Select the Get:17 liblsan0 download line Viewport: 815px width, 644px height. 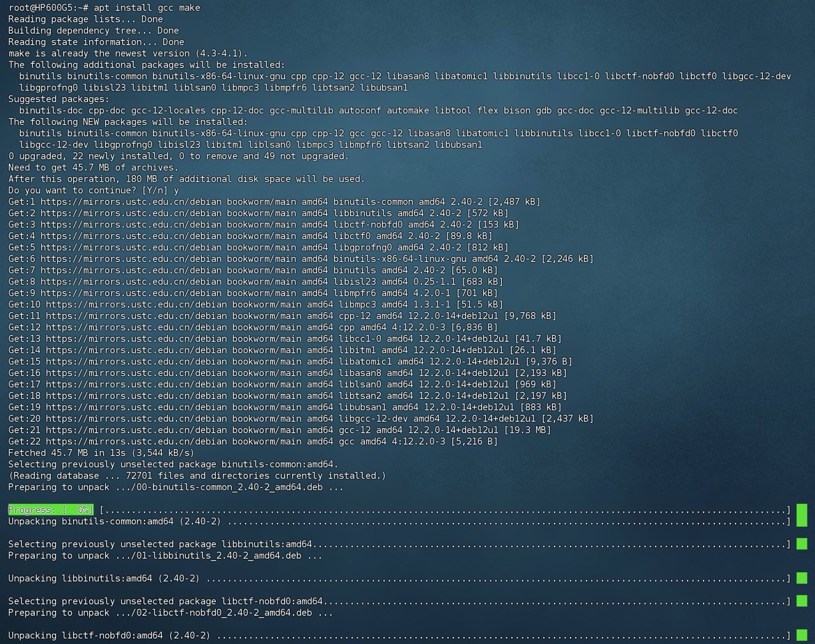[x=283, y=385]
